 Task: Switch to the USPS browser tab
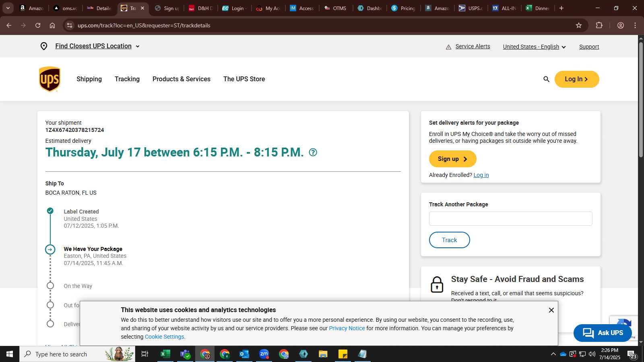point(471,8)
